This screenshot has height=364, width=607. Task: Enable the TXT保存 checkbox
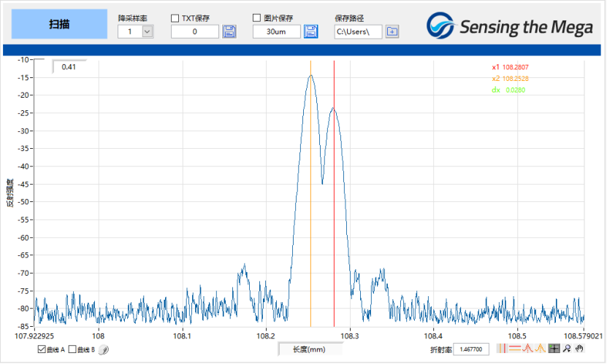click(175, 18)
